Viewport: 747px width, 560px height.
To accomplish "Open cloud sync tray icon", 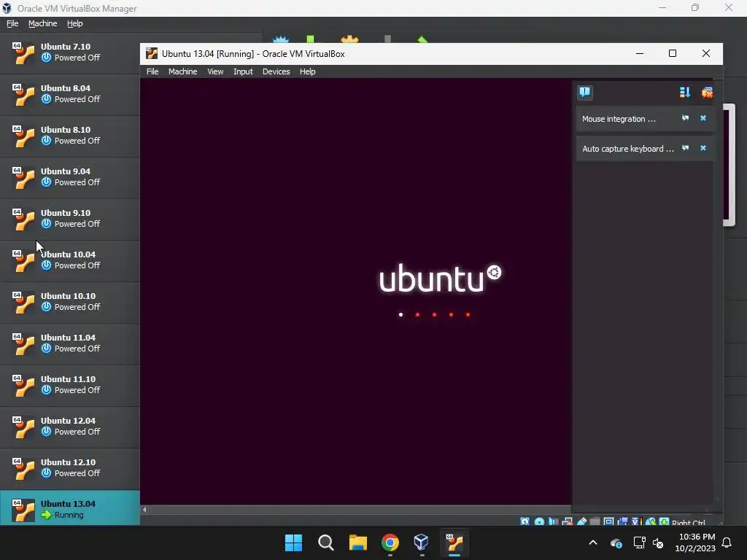I will (x=616, y=542).
